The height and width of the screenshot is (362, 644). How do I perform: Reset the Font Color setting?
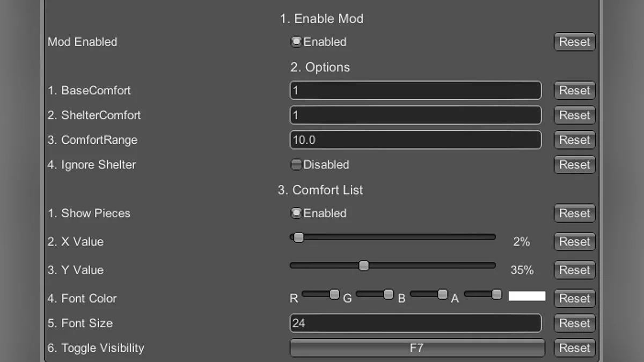[574, 299]
